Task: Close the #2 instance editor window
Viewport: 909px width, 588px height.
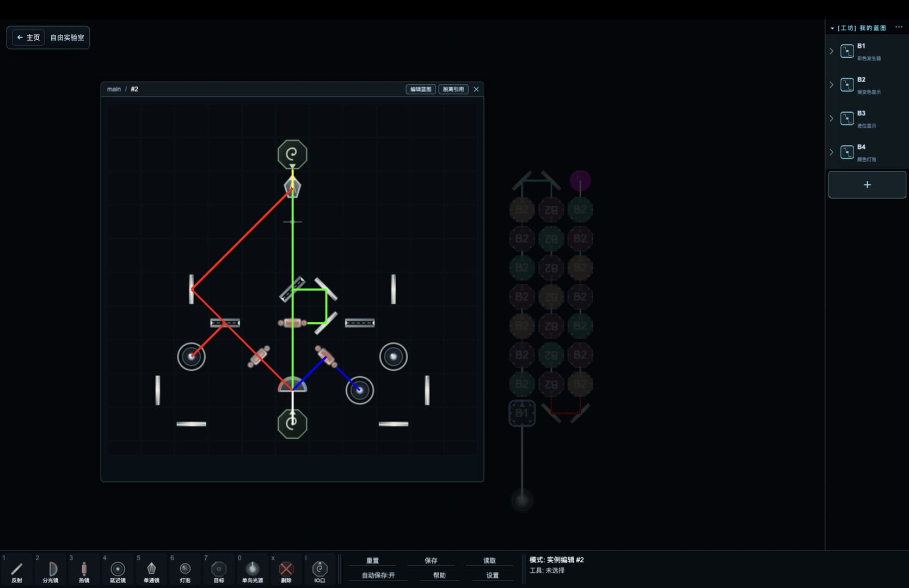Action: tap(476, 89)
